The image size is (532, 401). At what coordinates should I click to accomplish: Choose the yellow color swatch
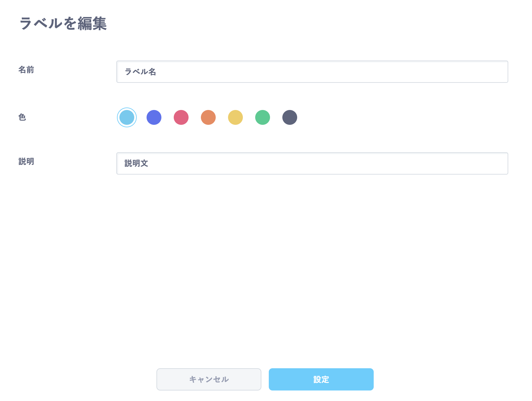[235, 117]
